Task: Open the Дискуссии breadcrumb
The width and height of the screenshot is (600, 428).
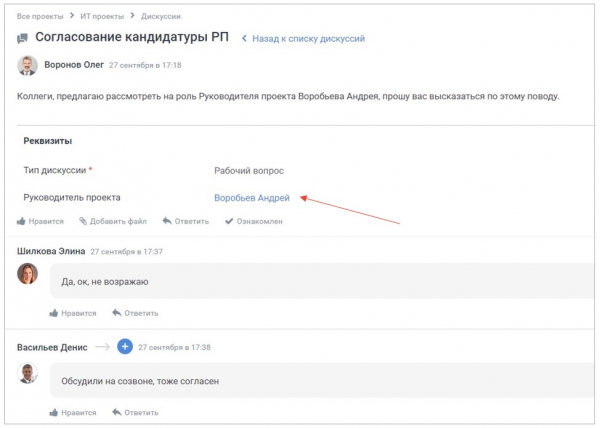Action: (160, 17)
